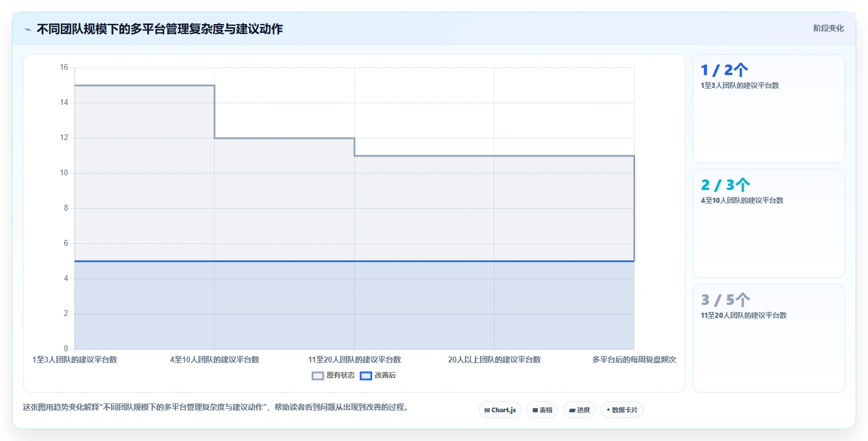
Task: Click the y-axis value 8
Action: point(66,208)
